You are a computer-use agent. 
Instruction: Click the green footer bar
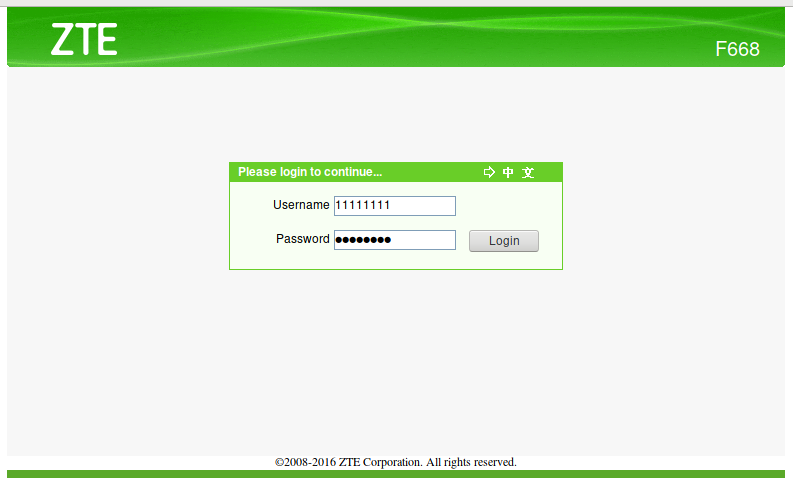(x=396, y=474)
